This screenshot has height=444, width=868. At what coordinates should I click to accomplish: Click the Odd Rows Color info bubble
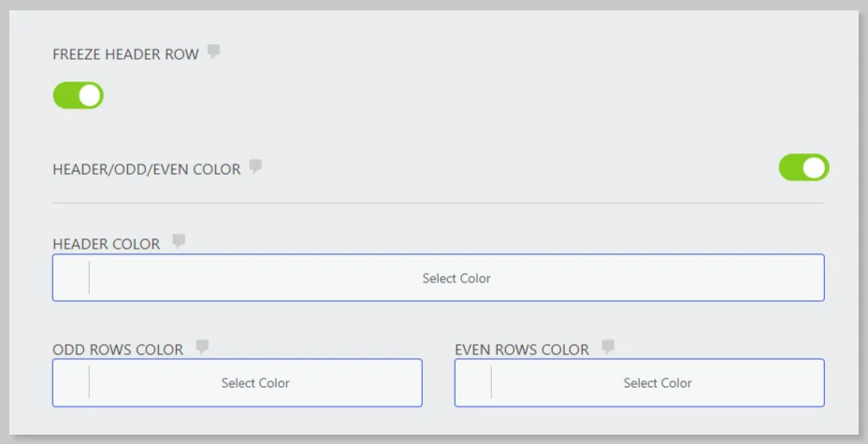coord(202,347)
